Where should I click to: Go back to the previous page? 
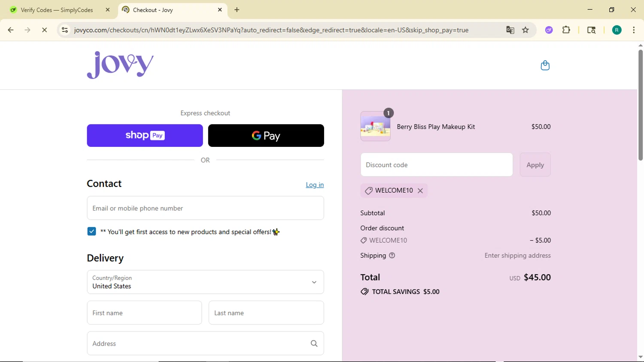[11, 30]
